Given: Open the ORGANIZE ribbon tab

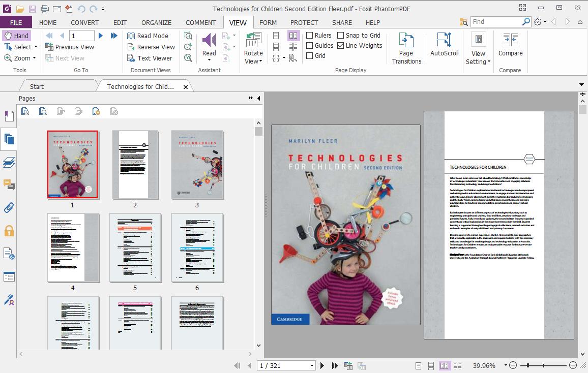Looking at the screenshot, I should tap(156, 22).
